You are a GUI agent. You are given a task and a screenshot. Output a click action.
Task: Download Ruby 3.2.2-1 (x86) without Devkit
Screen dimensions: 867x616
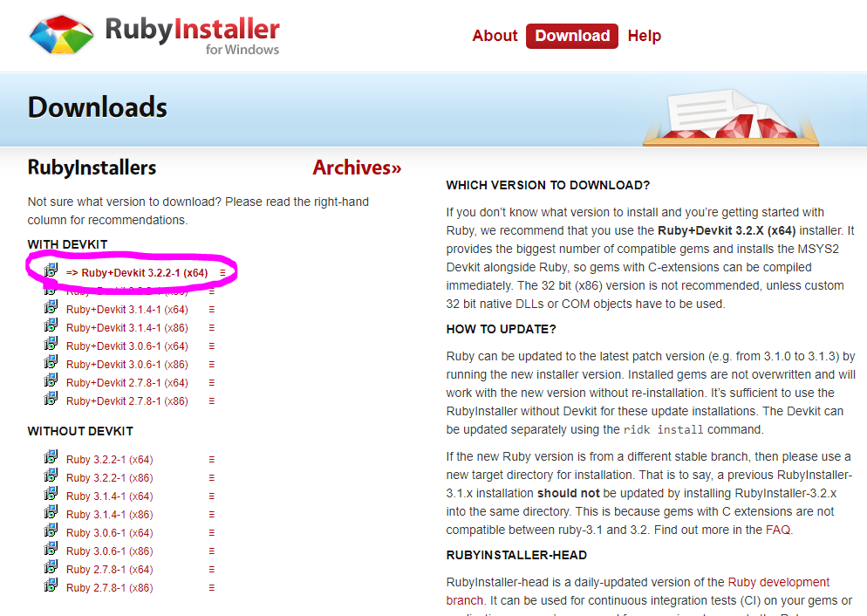point(110,478)
